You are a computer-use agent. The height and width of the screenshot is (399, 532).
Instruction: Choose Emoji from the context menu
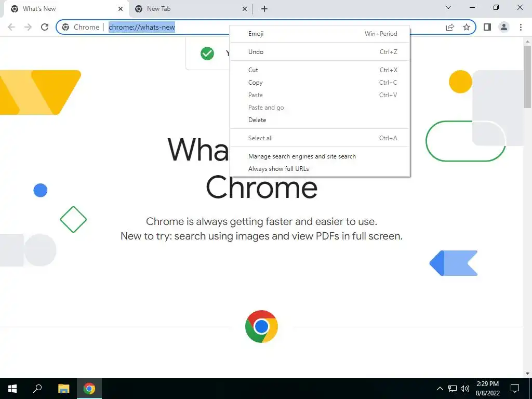(320, 34)
